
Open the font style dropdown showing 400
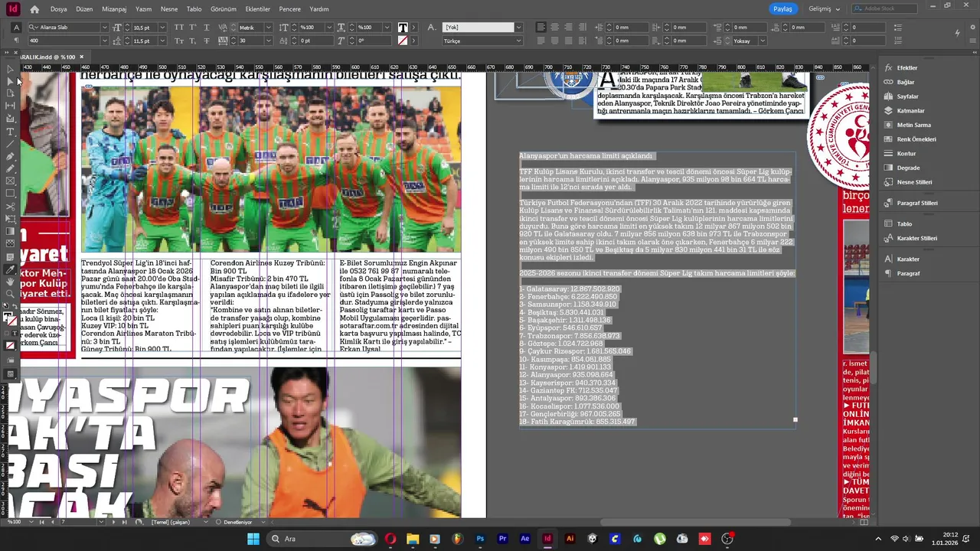104,41
